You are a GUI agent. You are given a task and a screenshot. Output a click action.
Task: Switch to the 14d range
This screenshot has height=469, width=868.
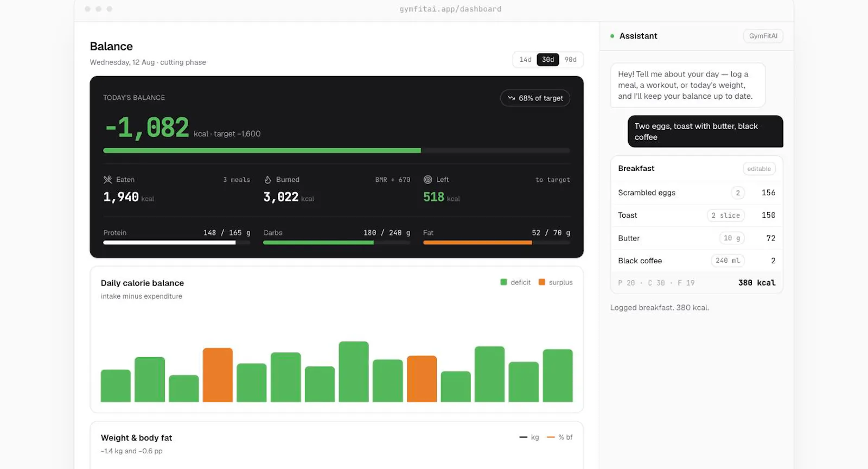click(525, 60)
